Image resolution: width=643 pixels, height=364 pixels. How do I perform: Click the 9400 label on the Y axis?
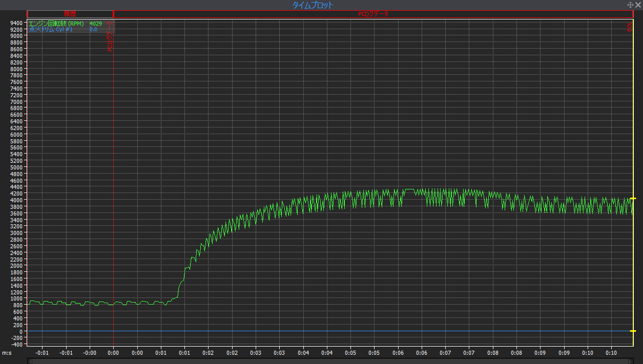[x=16, y=23]
